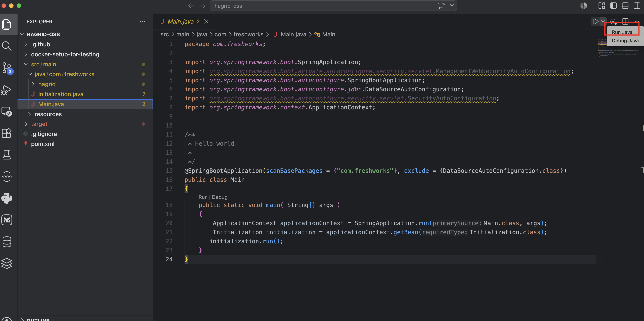
Task: Go forward with the right arrow
Action: (x=203, y=6)
